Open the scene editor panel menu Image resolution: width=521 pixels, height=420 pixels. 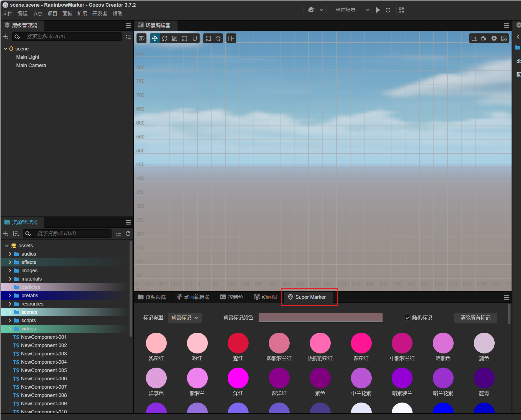point(506,26)
